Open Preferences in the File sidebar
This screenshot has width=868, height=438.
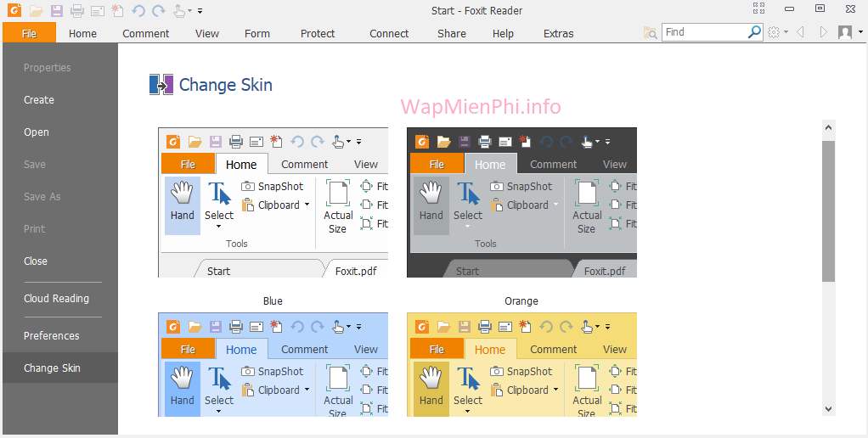pos(60,335)
